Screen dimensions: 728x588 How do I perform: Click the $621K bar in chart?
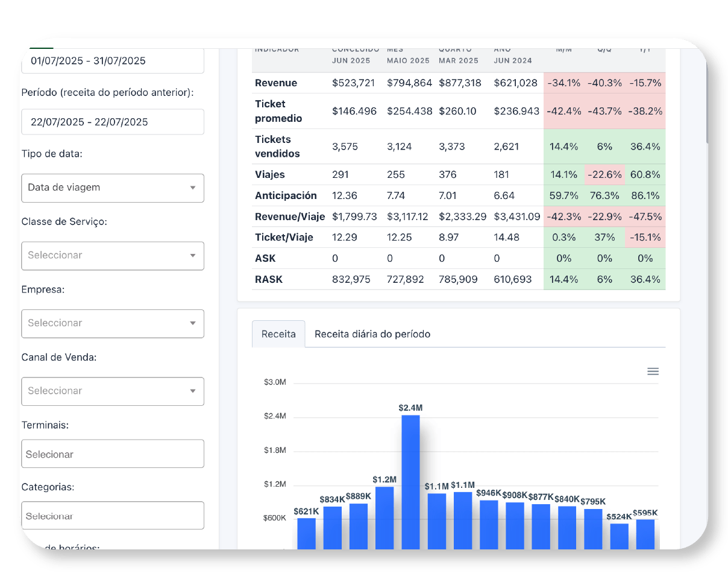point(306,533)
